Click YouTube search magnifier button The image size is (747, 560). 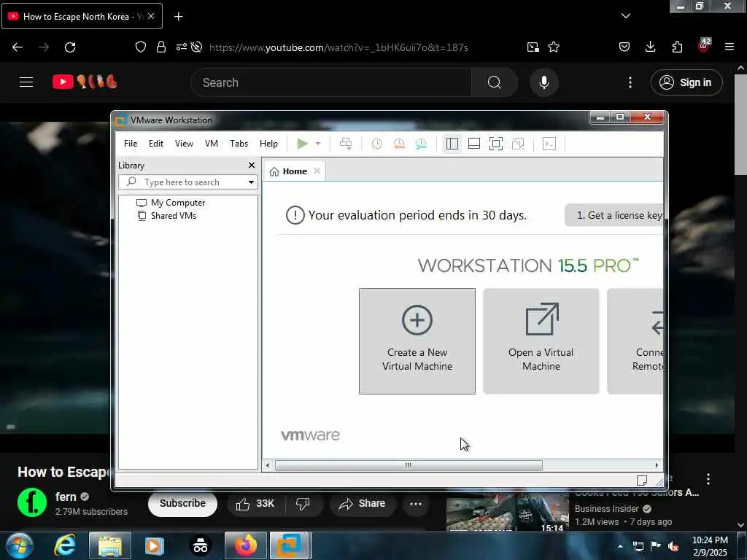tap(494, 82)
